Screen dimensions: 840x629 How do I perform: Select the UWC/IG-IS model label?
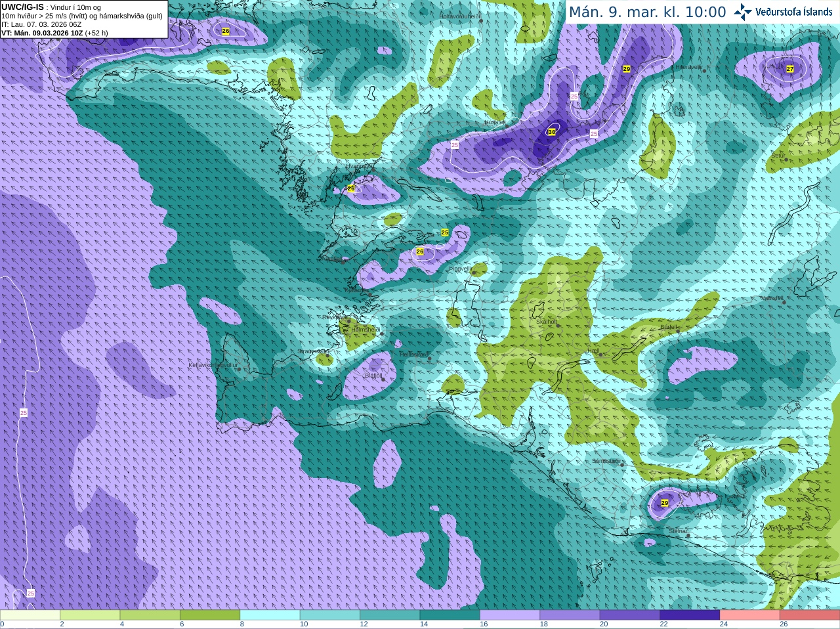tap(22, 7)
